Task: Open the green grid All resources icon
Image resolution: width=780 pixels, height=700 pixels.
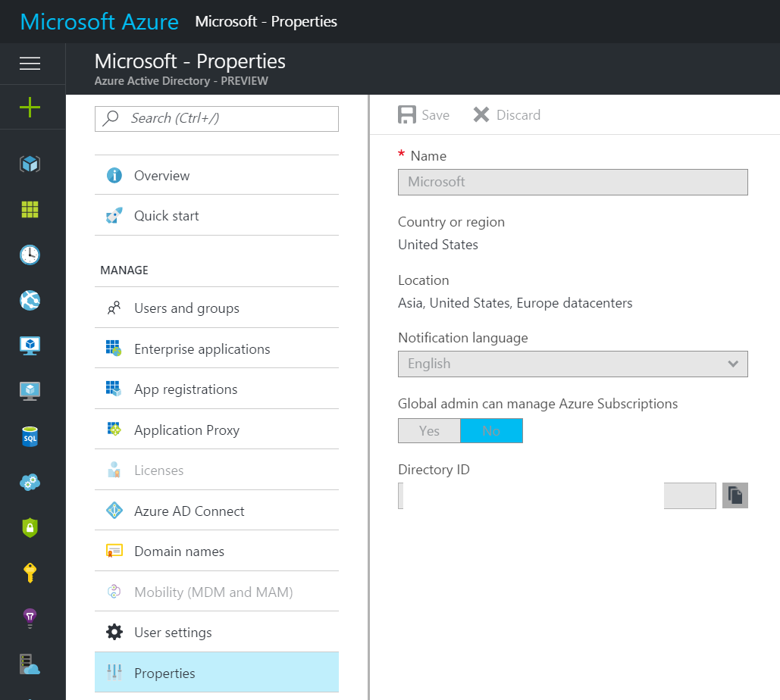Action: tap(30, 210)
